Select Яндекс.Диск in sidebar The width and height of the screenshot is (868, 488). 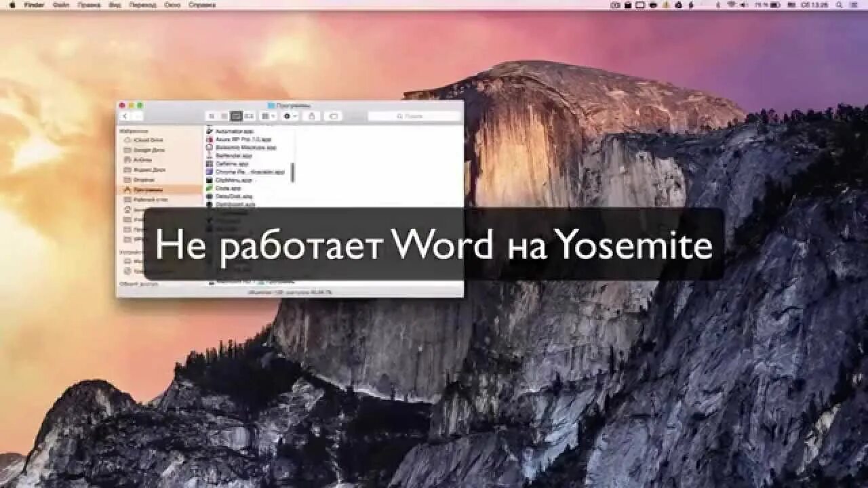coord(160,170)
